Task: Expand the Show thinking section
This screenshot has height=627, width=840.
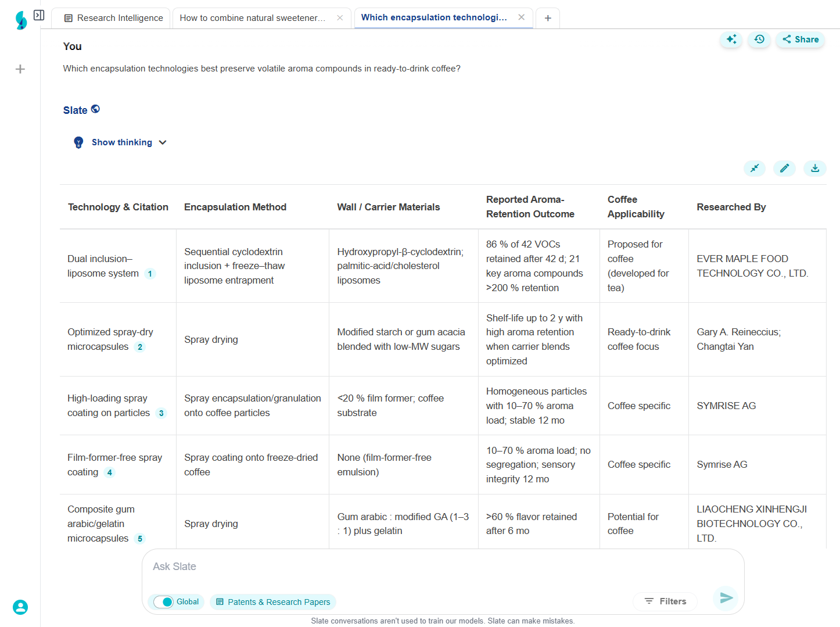Action: tap(121, 142)
